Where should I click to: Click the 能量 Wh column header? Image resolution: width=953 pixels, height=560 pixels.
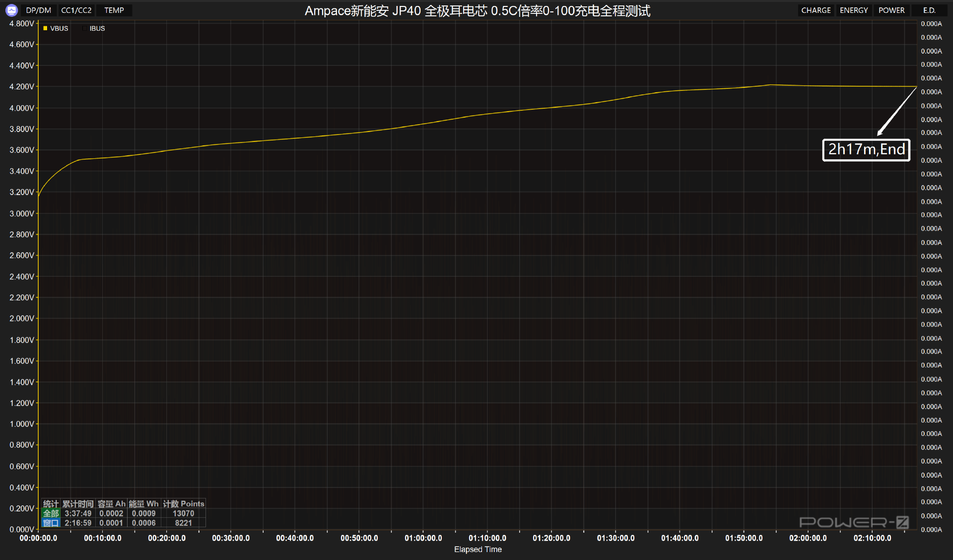tap(143, 504)
